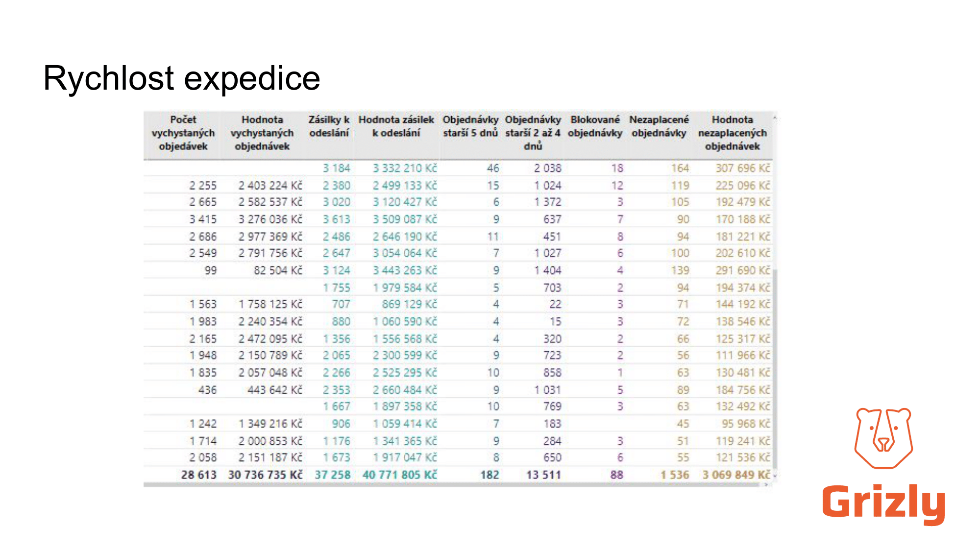Click cell value '164' in unpaid orders
980x551 pixels.
coord(680,168)
